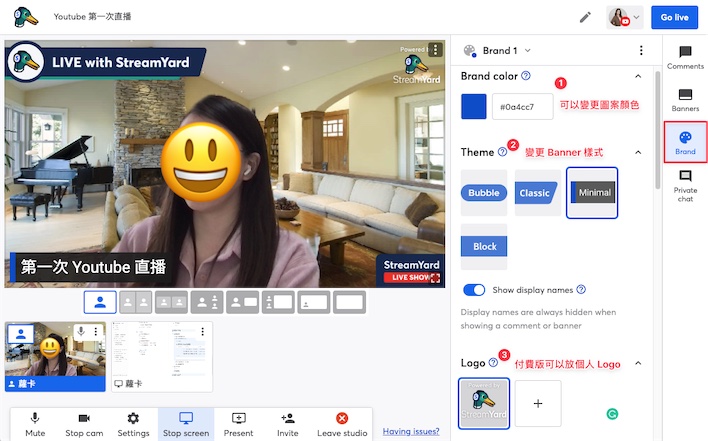Collapse the Theme section

[x=638, y=153]
